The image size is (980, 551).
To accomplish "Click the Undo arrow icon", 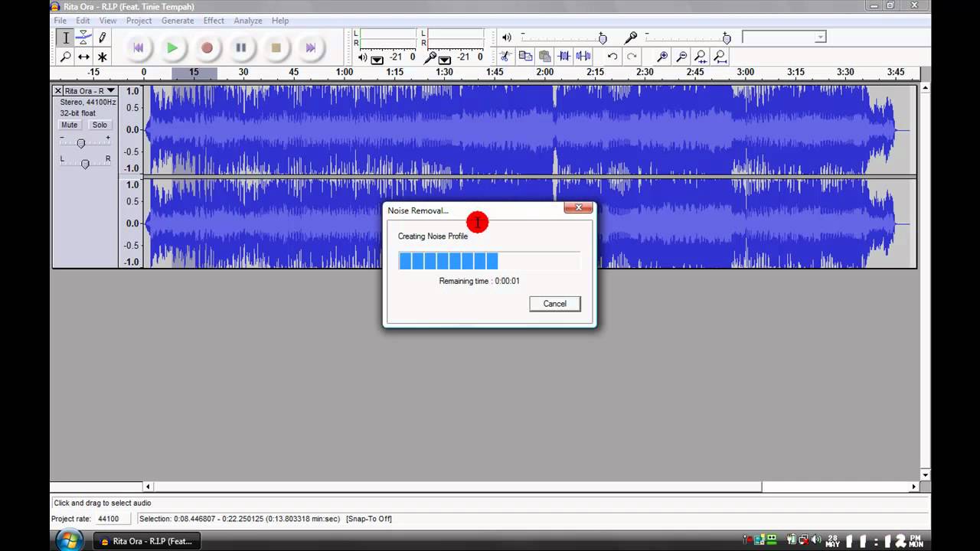I will coord(612,56).
